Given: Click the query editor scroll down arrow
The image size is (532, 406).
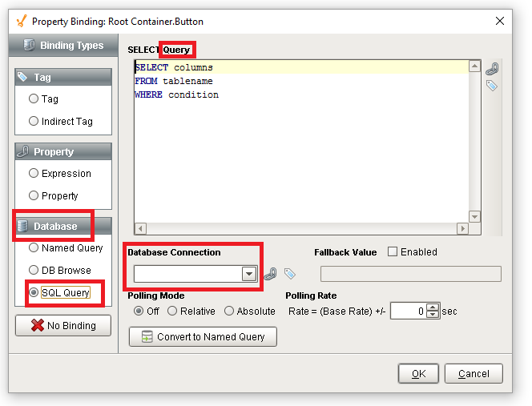Looking at the screenshot, I should [474, 217].
